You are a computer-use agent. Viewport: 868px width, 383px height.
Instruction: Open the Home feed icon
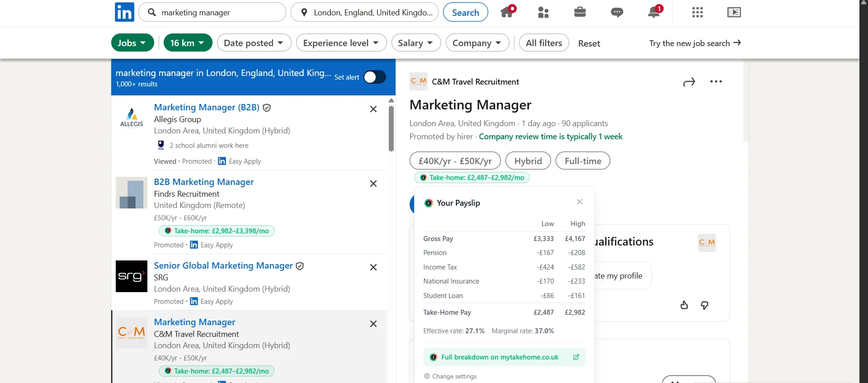click(x=508, y=11)
